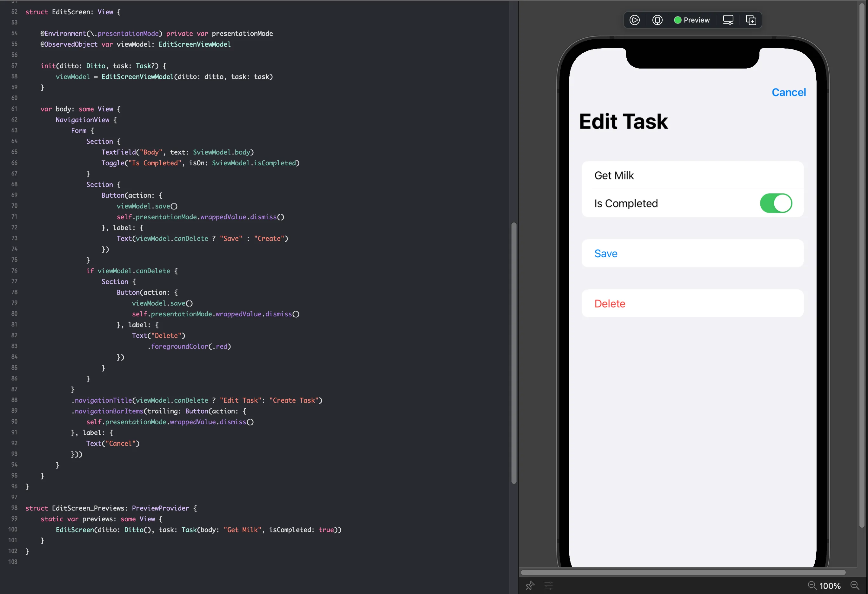Click the .foregroundColor(.red) code line
Image resolution: width=868 pixels, height=594 pixels.
(x=189, y=346)
